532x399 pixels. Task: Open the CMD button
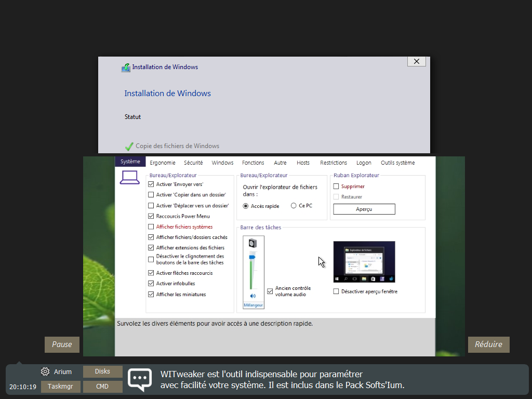(x=102, y=387)
